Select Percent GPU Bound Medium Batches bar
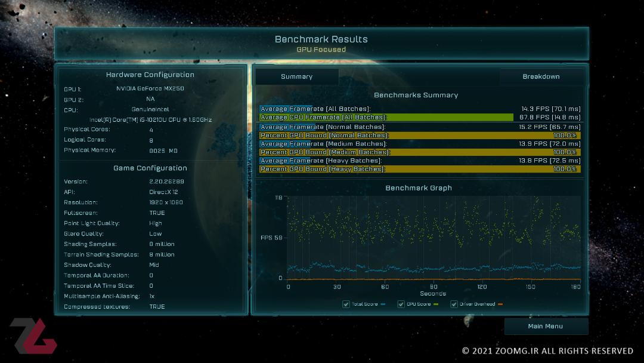Screen dimensions: 644x363 coord(420,152)
